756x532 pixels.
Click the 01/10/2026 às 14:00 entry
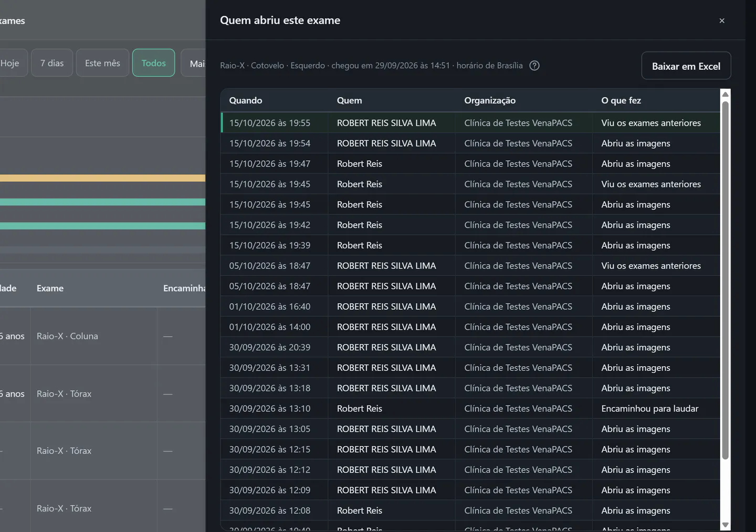(x=470, y=327)
